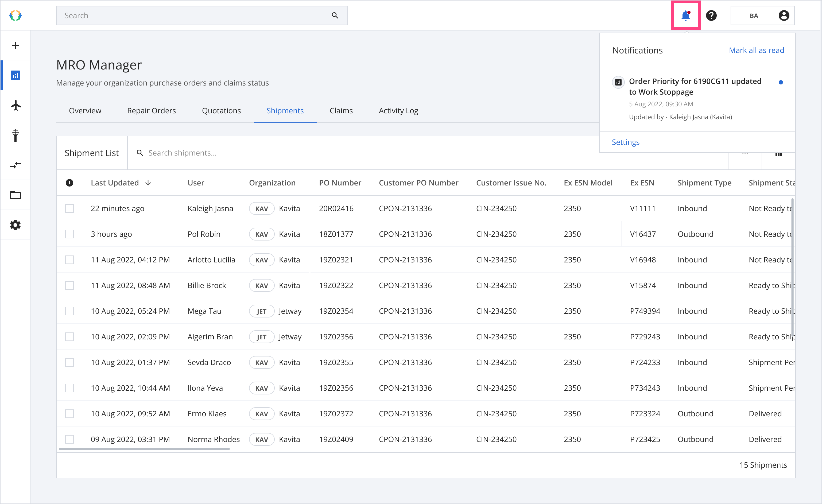The height and width of the screenshot is (504, 822).
Task: Click the sort arrow next to Last Updated
Action: pyautogui.click(x=148, y=183)
